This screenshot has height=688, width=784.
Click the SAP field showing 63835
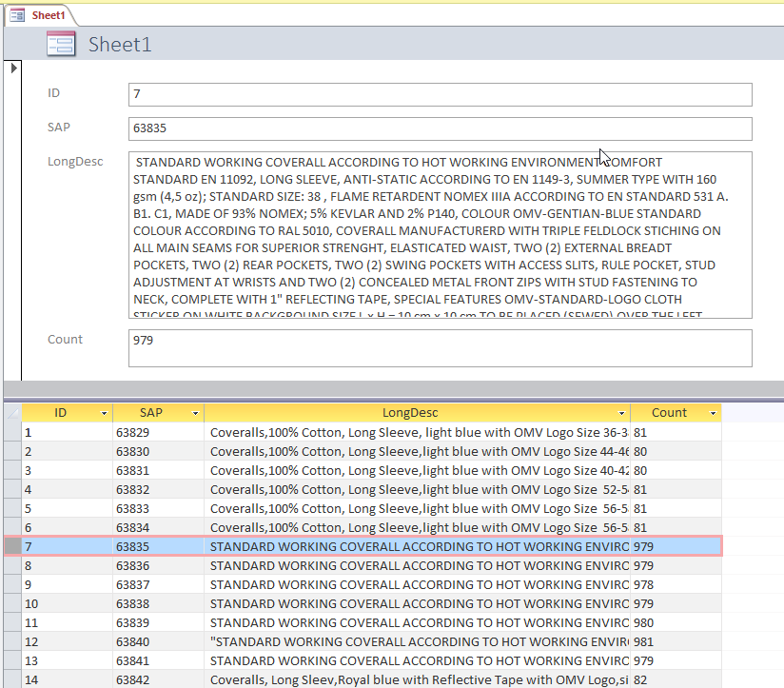(440, 128)
